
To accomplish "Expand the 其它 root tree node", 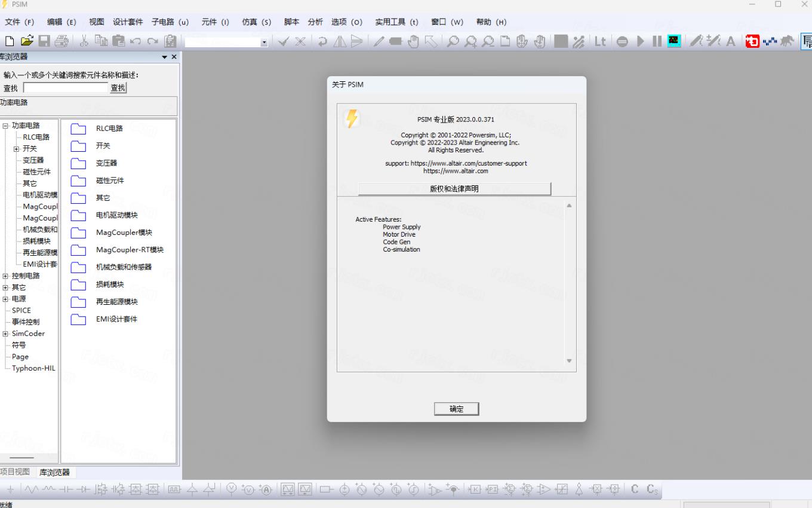I will click(5, 287).
